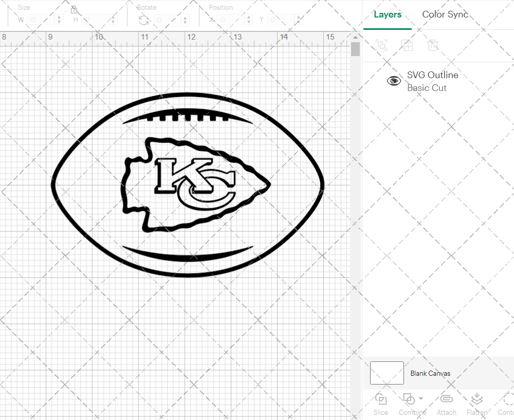Click the Contour icon

pyautogui.click(x=508, y=399)
